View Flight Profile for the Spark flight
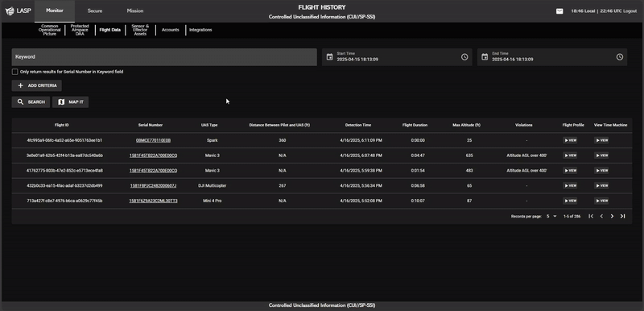The image size is (644, 311). 570,140
